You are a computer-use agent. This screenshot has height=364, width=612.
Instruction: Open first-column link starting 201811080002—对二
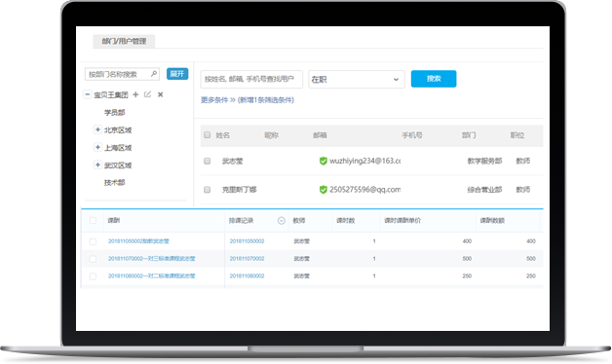pos(151,276)
